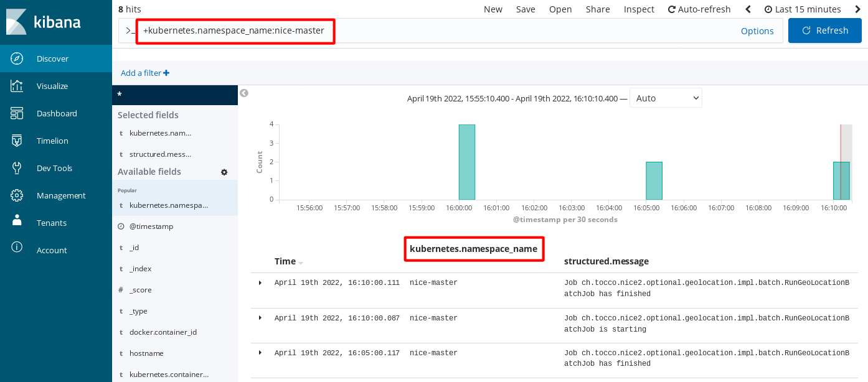Click the Kibana logo
This screenshot has width=868, height=382.
(44, 22)
